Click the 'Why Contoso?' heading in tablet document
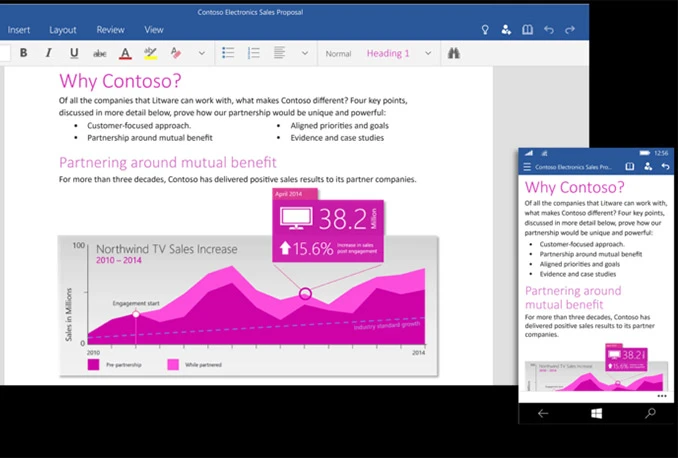 coord(120,81)
